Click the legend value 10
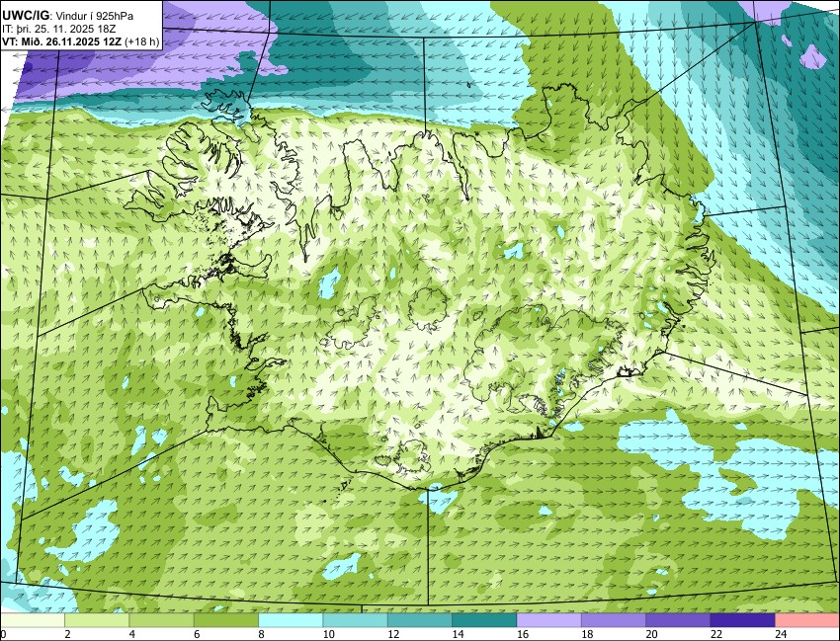Viewport: 840px width, 641px height. tap(328, 634)
